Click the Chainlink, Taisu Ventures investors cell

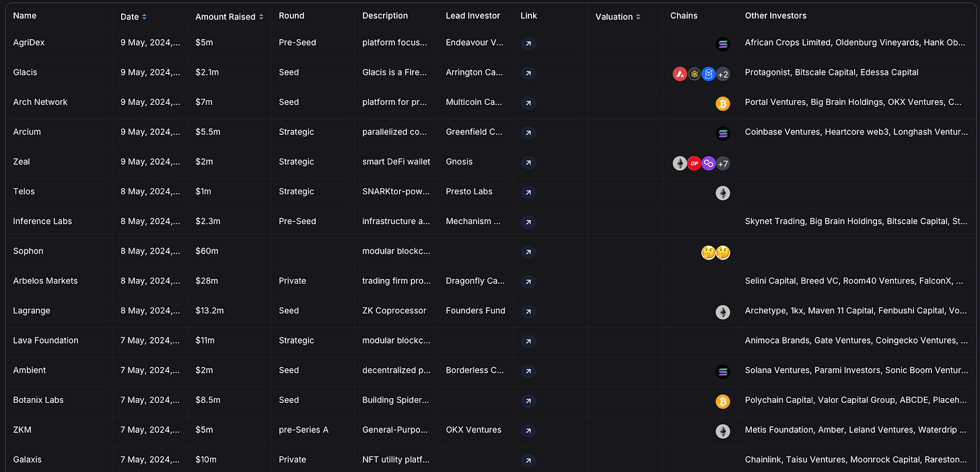[857, 459]
